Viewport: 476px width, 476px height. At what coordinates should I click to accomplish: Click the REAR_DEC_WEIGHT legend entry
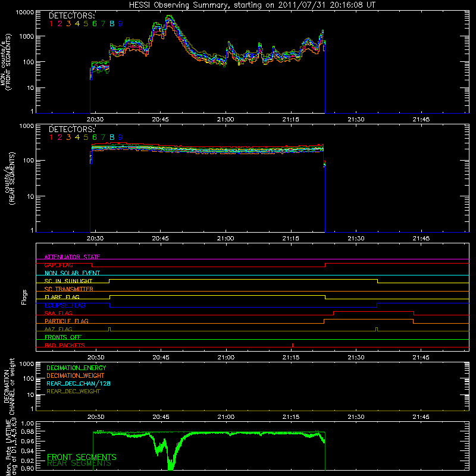[73, 392]
